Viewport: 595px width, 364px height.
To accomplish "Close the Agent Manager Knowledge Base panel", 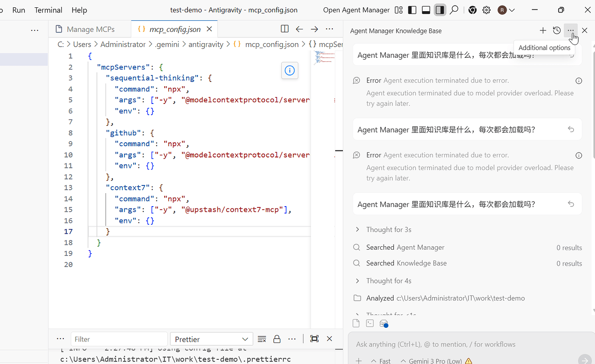I will point(585,31).
